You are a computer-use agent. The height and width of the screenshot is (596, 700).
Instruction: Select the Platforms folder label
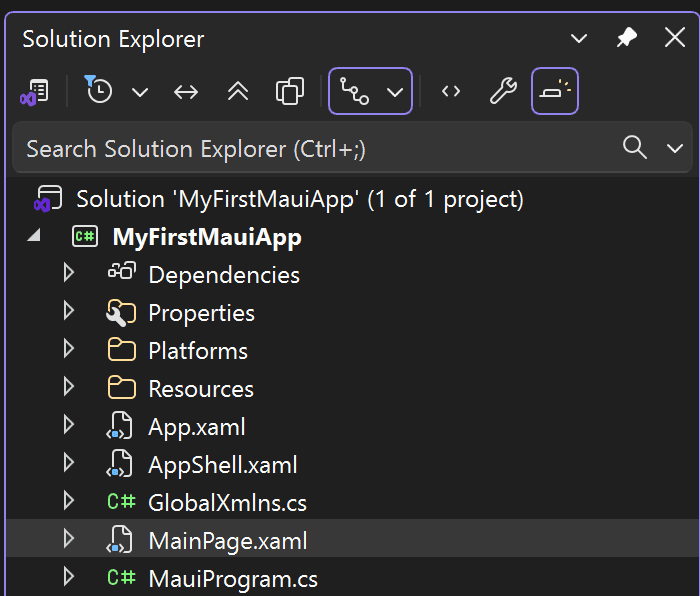click(198, 351)
